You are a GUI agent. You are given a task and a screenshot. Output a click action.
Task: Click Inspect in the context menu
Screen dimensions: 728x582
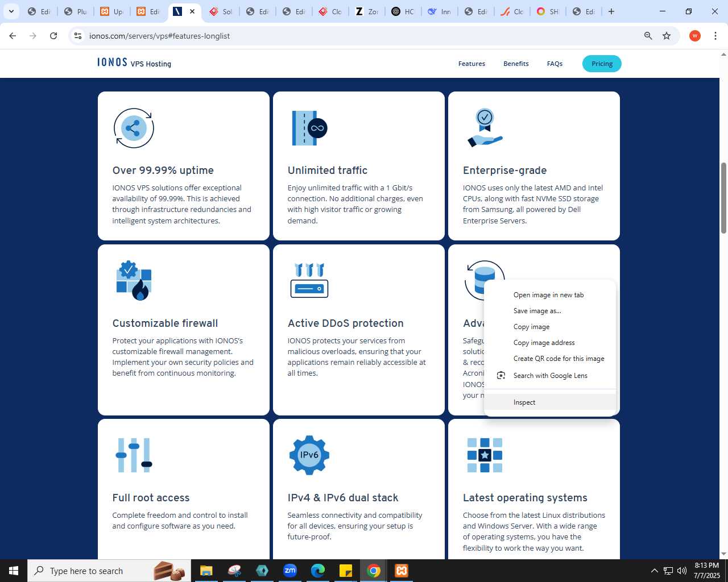click(x=550, y=402)
